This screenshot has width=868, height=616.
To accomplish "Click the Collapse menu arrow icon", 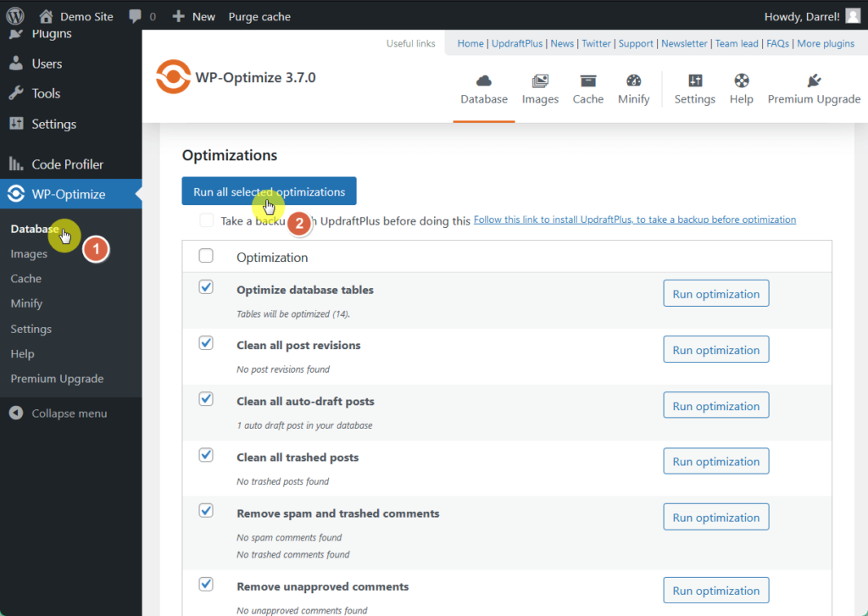I will 16,413.
